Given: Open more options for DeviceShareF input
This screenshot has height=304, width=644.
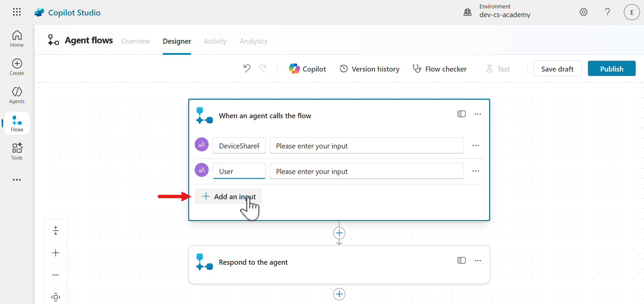Looking at the screenshot, I should pyautogui.click(x=476, y=145).
